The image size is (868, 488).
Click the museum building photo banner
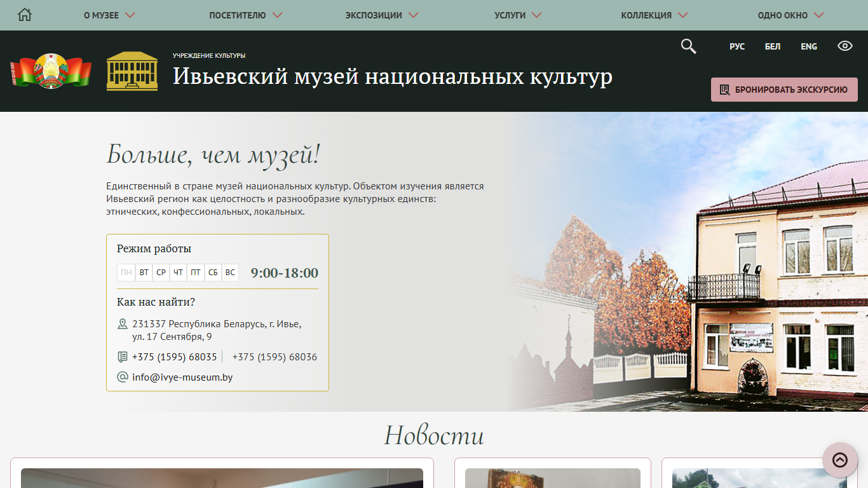pyautogui.click(x=688, y=262)
